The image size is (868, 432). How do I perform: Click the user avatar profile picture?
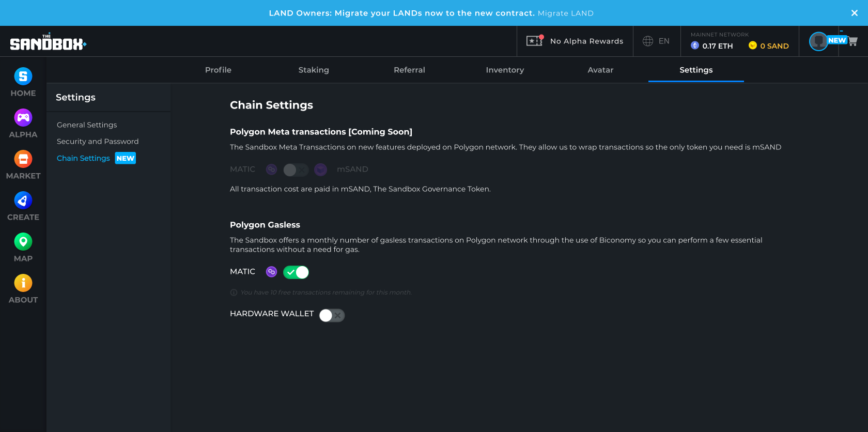(x=818, y=41)
